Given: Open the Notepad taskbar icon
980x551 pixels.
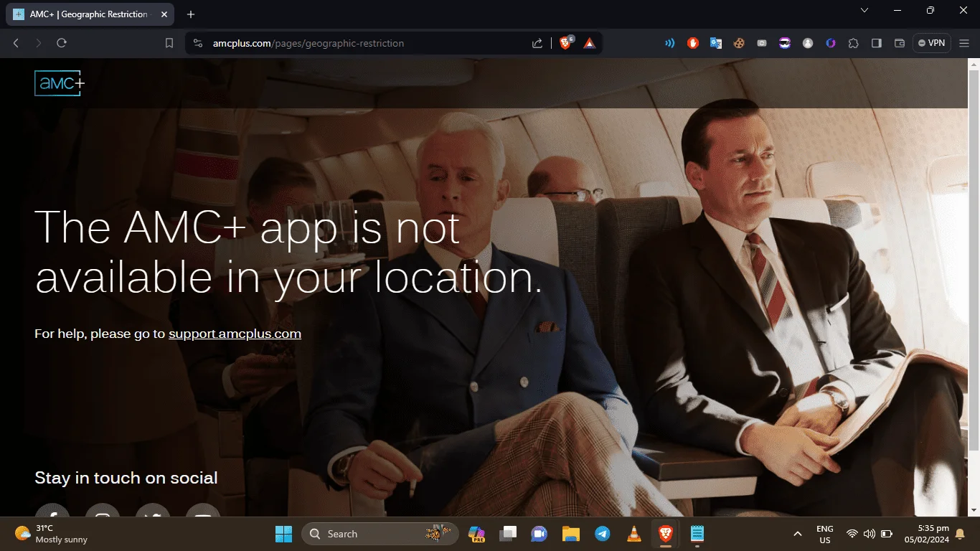Looking at the screenshot, I should [697, 534].
